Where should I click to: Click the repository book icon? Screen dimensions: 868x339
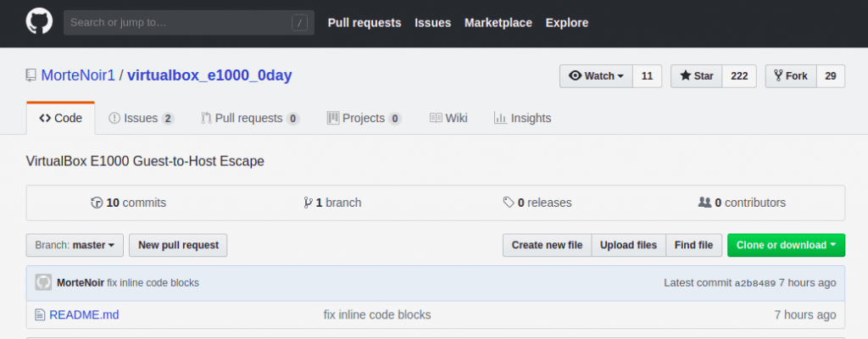31,75
